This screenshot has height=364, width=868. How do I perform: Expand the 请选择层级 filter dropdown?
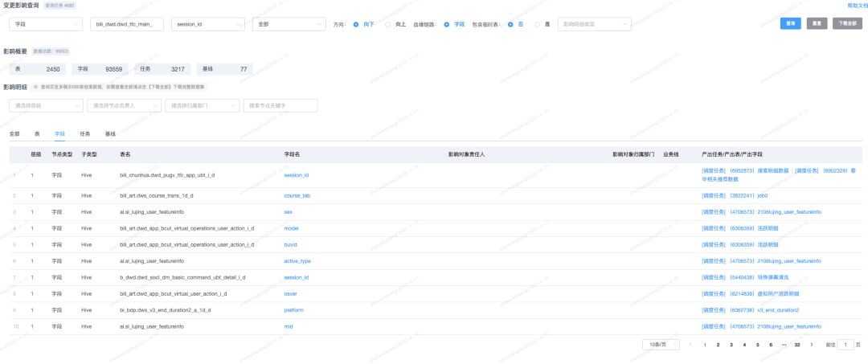tap(44, 105)
